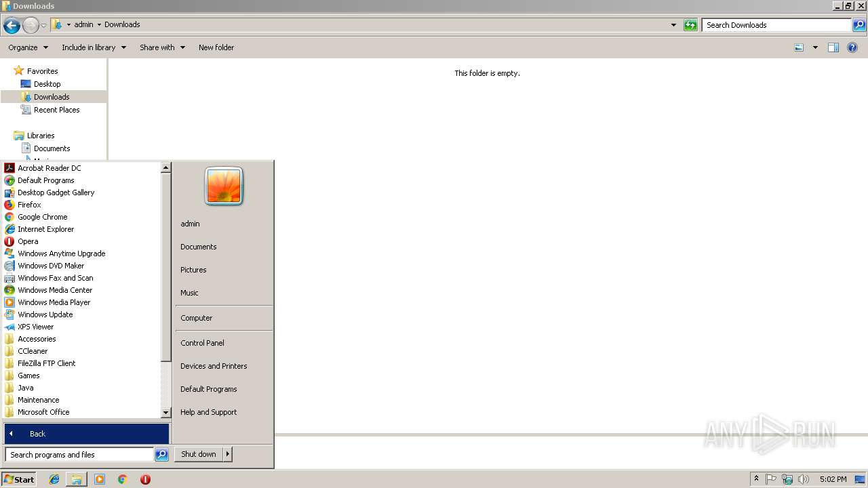Screen dimensions: 868x488
Task: Open the Share with dropdown
Action: [x=162, y=47]
